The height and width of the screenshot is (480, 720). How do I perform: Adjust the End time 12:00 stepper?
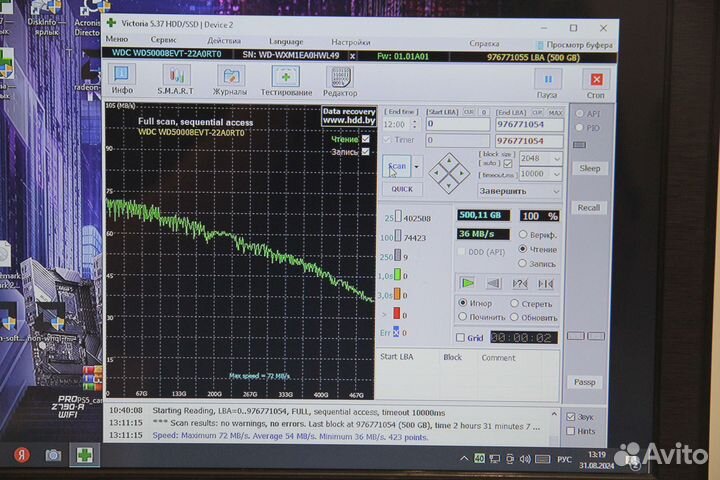[x=415, y=124]
